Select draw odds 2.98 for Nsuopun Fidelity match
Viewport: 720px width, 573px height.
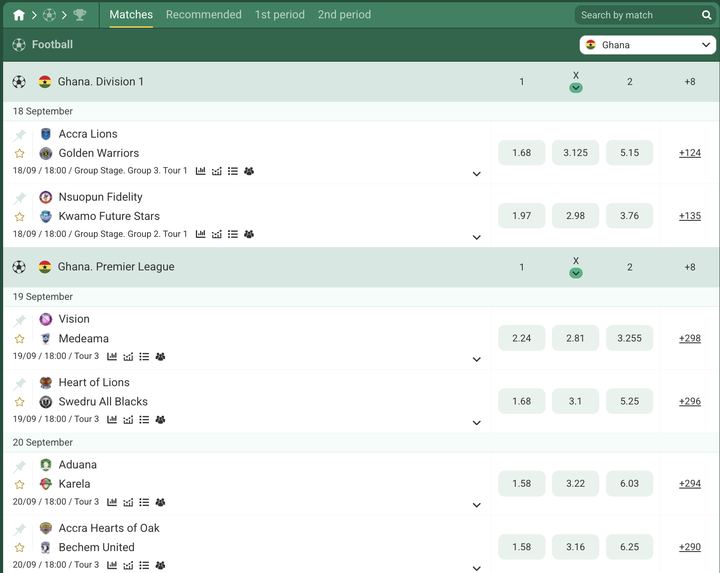pos(575,215)
